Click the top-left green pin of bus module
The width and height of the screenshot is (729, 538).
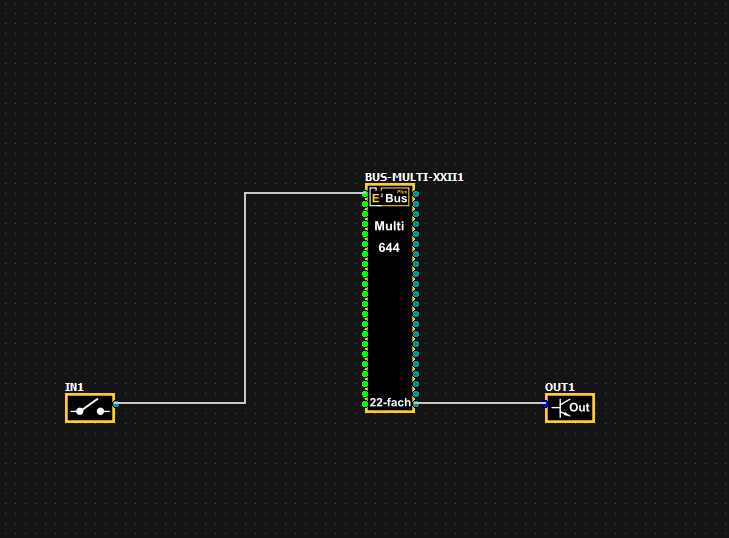(x=365, y=195)
